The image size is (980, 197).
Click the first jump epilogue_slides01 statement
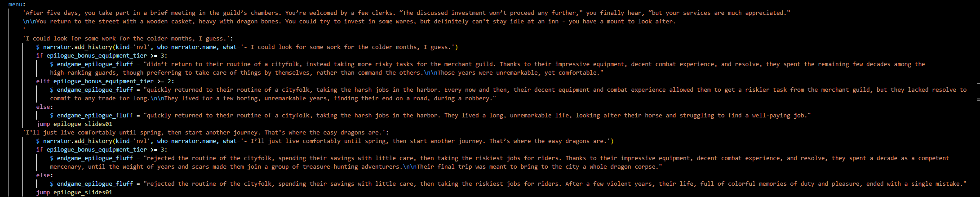click(74, 124)
